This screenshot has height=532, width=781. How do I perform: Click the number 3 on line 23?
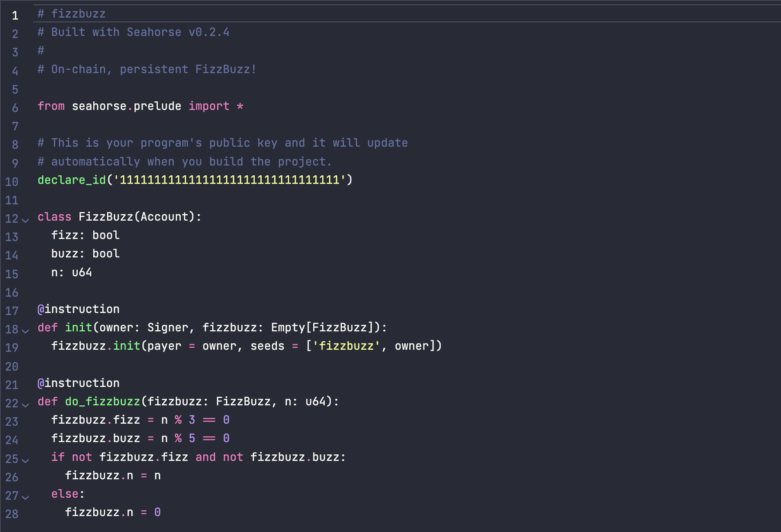[192, 420]
